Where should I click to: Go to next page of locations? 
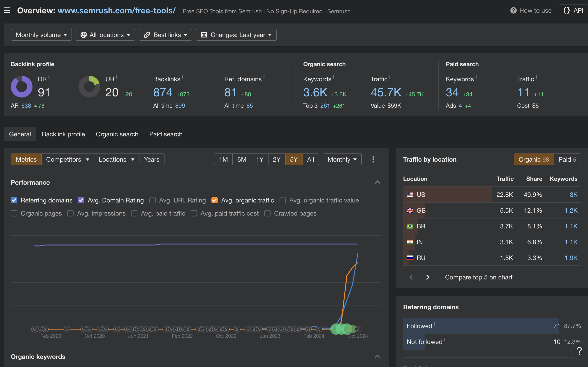click(428, 277)
